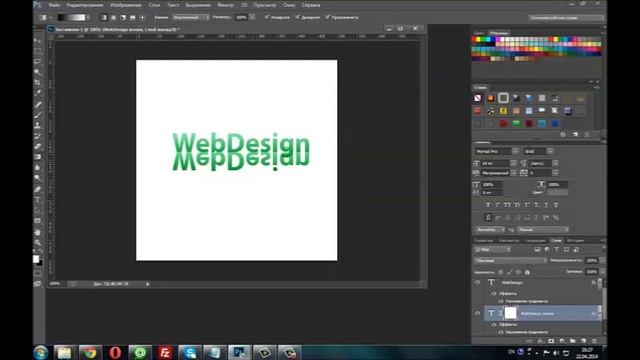Open the layer filter kind dropdown
The width and height of the screenshot is (640, 360).
(492, 249)
